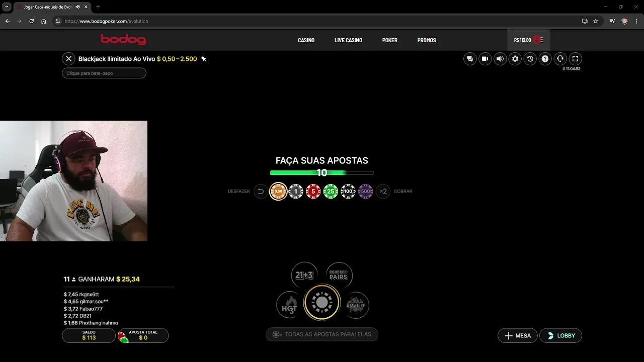
Task: Click the betting countdown progress bar
Action: coord(322,173)
